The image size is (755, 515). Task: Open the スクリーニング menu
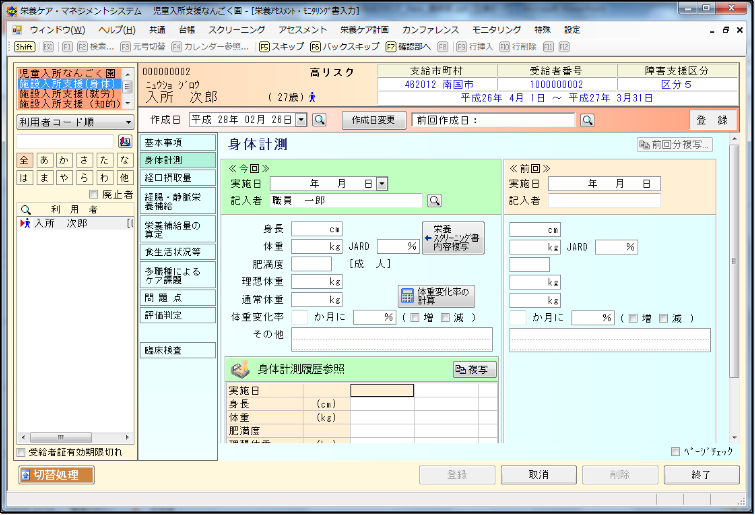click(x=236, y=30)
